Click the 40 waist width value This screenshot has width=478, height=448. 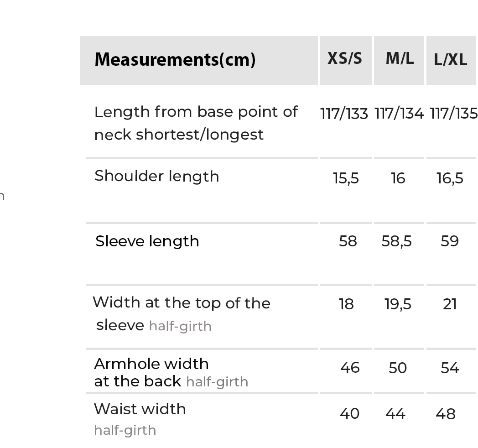349,414
